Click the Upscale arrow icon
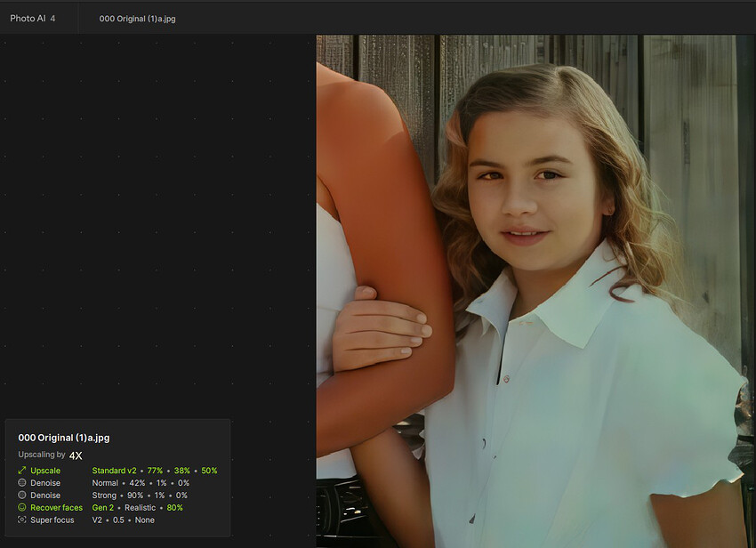Viewport: 756px width, 548px height. coord(22,471)
